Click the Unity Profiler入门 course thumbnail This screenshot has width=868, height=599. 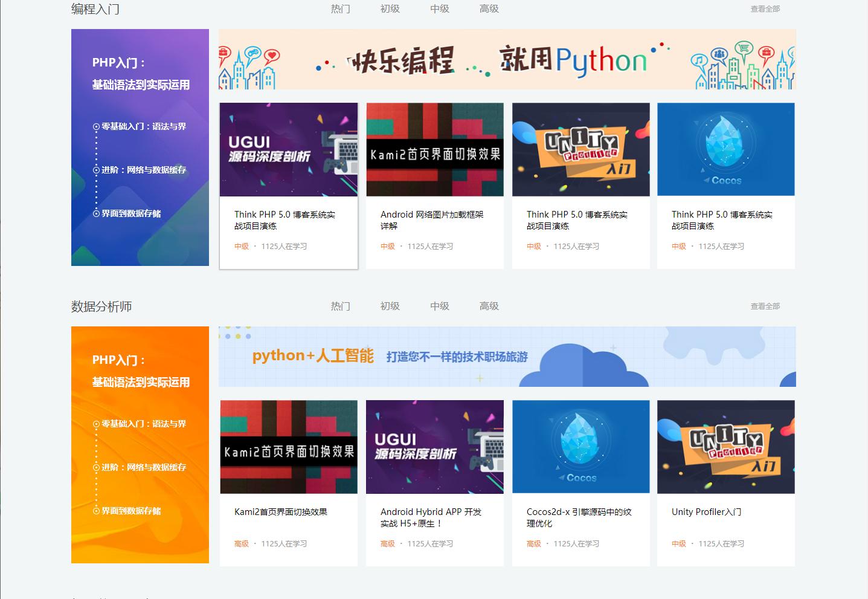pyautogui.click(x=725, y=447)
